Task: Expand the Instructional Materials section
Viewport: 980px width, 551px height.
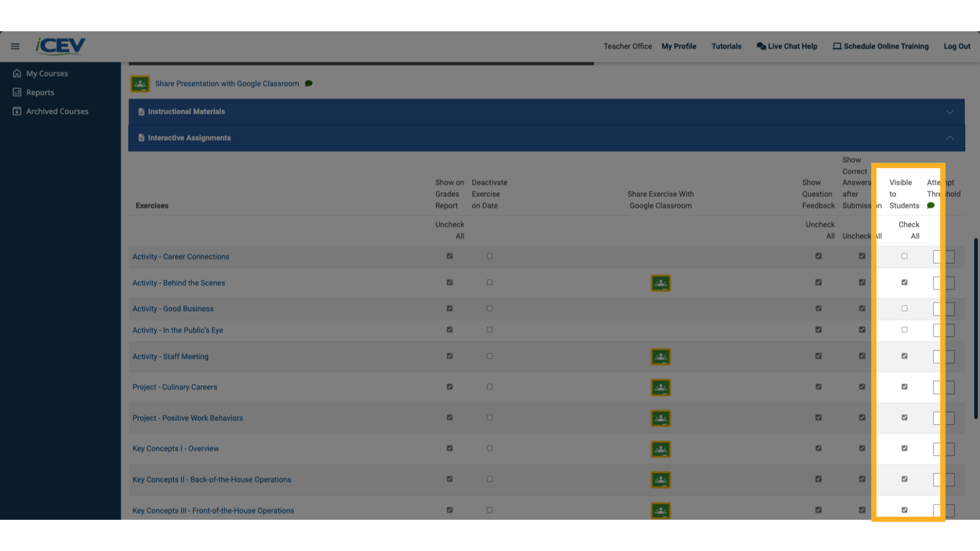Action: tap(950, 111)
